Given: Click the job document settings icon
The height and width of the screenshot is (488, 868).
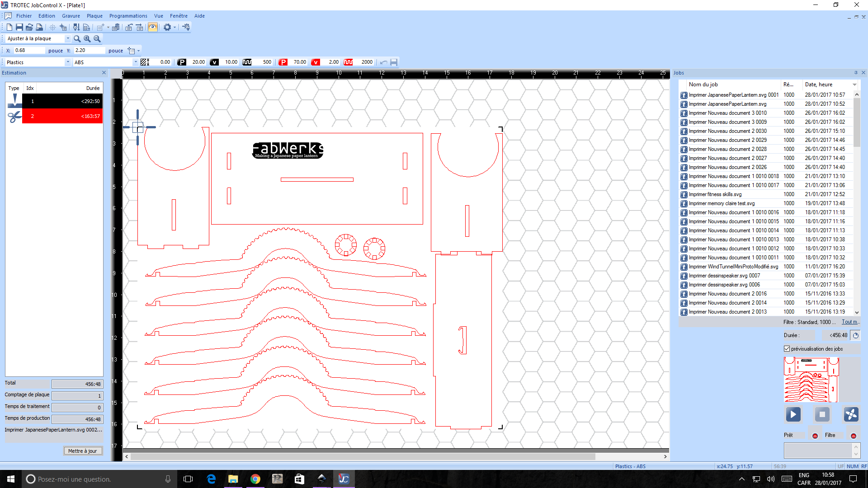Looking at the screenshot, I should pyautogui.click(x=86, y=27).
